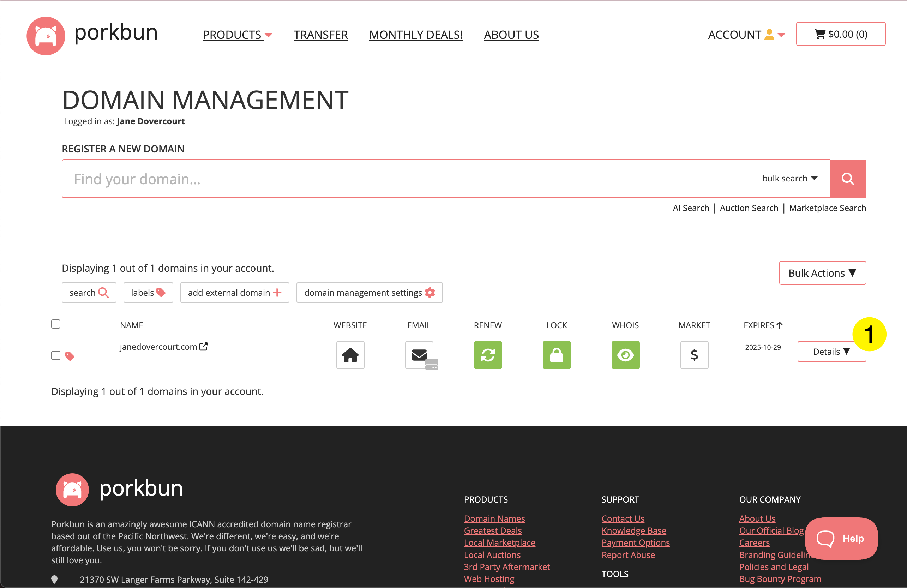Open footer Policies and Legal link
Viewport: 907px width, 588px height.
coord(774,567)
